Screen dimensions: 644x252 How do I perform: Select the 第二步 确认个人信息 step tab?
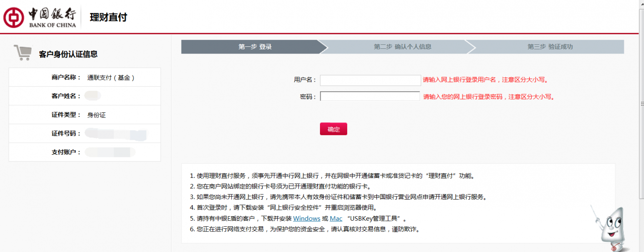click(x=403, y=47)
